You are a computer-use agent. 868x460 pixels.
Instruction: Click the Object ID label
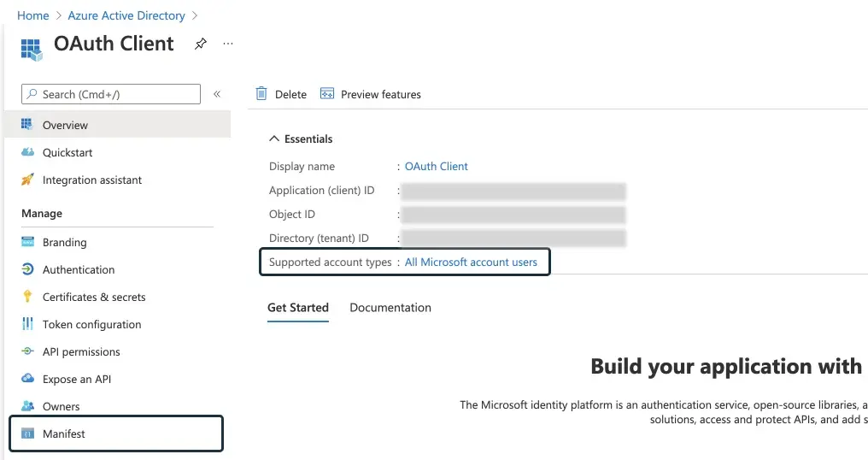[291, 215]
